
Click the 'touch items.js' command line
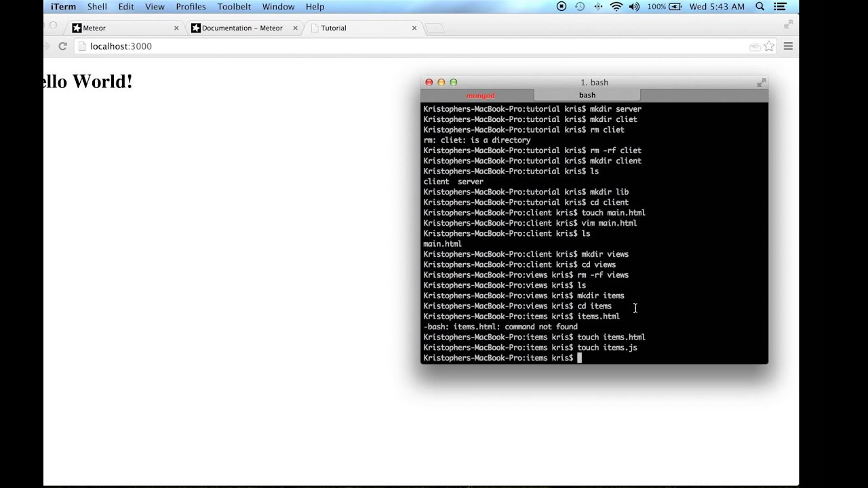click(530, 348)
